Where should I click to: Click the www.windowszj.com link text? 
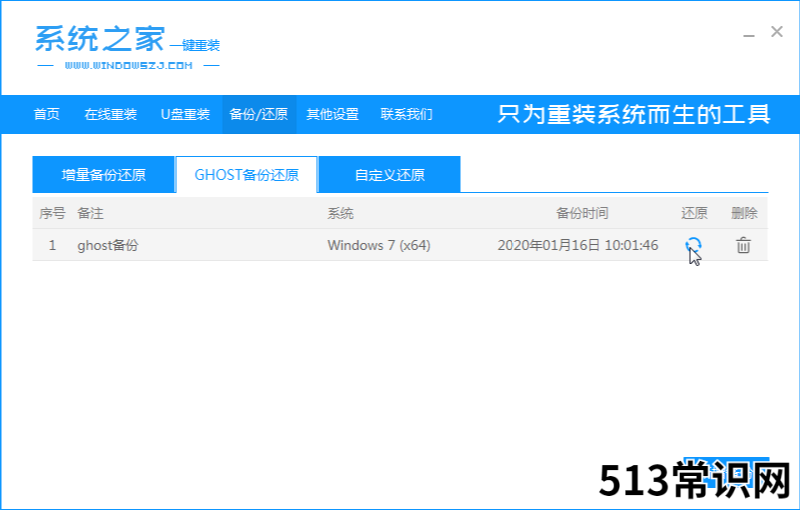point(129,65)
